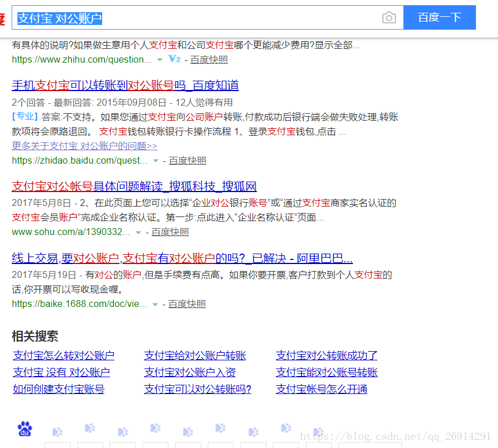Open result 支付宝对公帐号具体问题解读_搜狐科技
This screenshot has height=448, width=498.
click(x=134, y=186)
